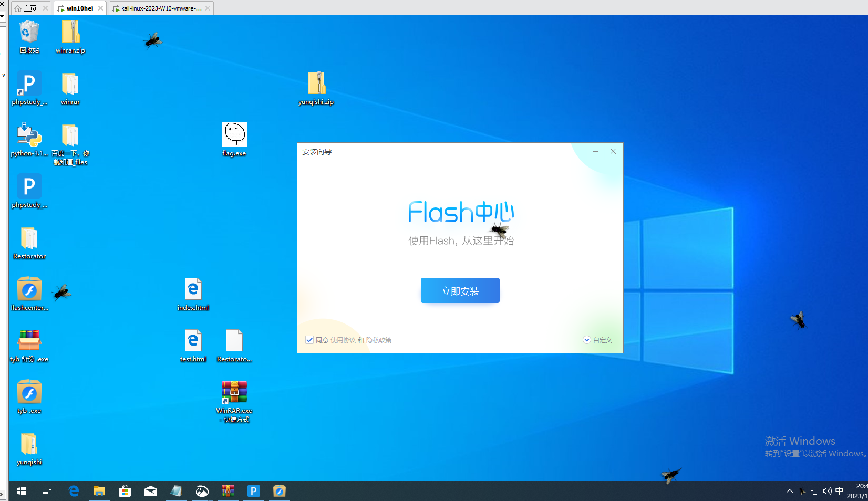The width and height of the screenshot is (868, 501).
Task: Select the Restorator folder icon
Action: (x=29, y=242)
